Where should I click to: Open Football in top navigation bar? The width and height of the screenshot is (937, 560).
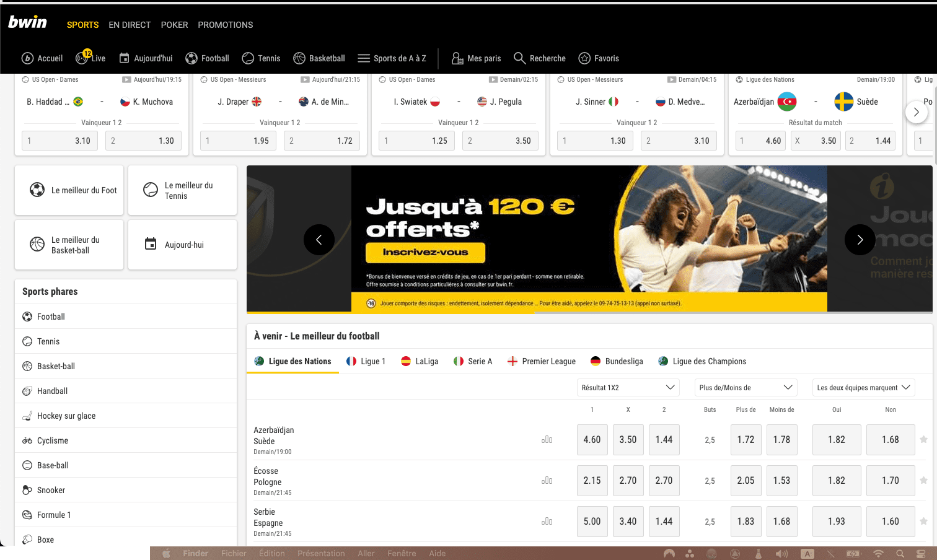207,58
